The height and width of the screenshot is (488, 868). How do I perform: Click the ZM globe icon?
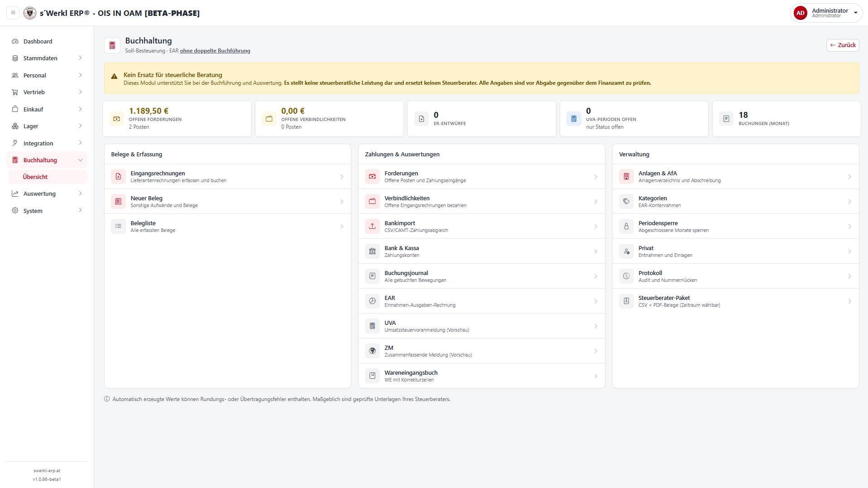pyautogui.click(x=372, y=351)
